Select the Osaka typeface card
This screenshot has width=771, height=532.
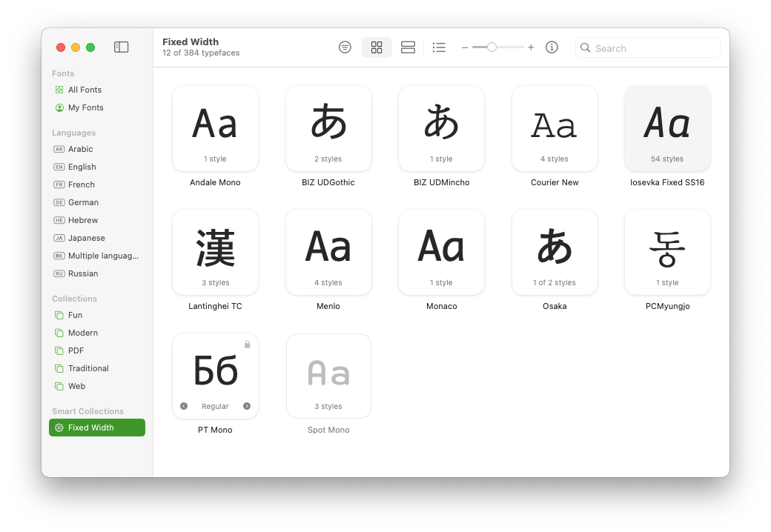pyautogui.click(x=555, y=253)
